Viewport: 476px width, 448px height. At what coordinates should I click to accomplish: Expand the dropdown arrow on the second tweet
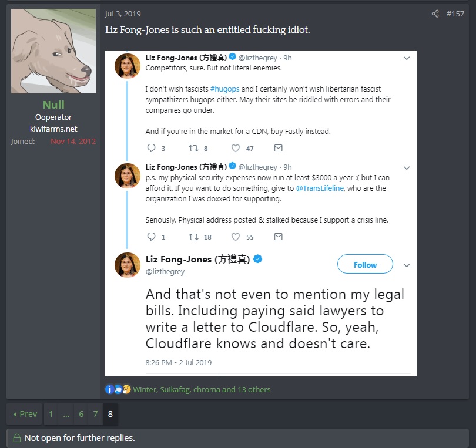(406, 167)
